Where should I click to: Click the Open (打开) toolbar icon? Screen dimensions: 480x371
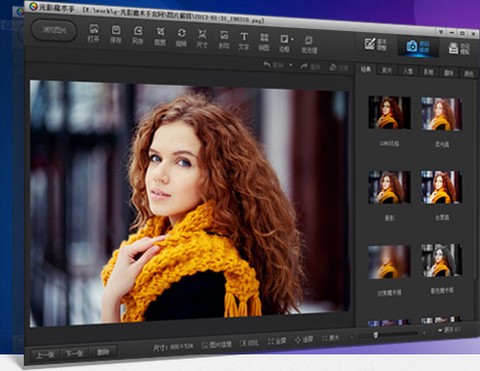[94, 33]
